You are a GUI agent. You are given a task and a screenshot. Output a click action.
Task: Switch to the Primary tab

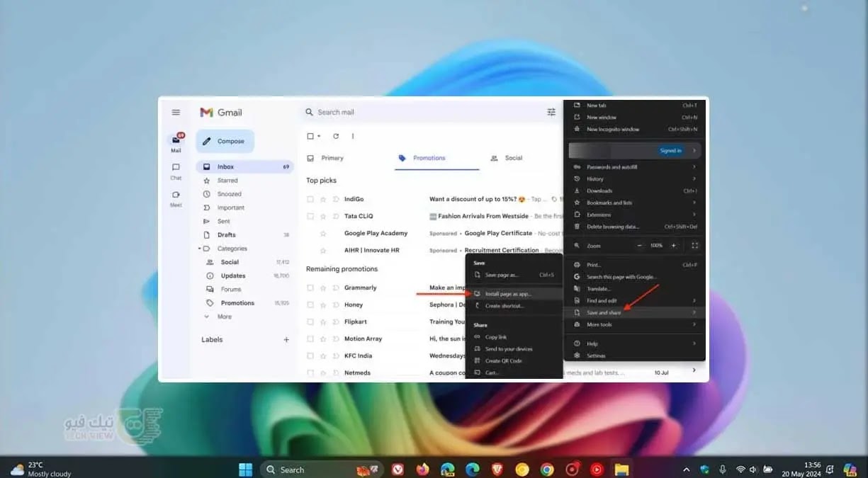(x=325, y=158)
